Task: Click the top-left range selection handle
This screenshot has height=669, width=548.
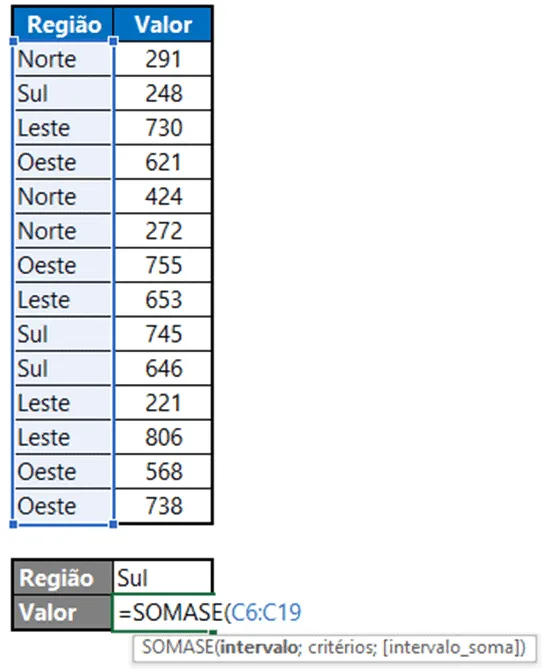Action: (13, 41)
